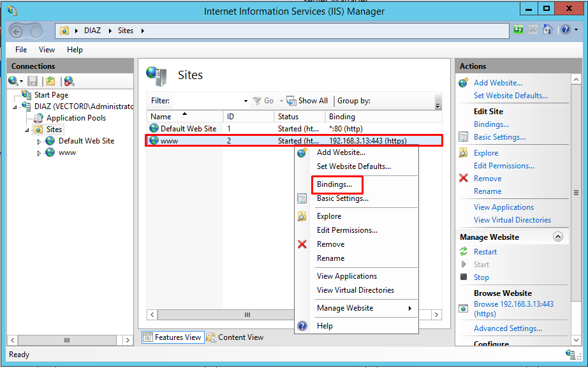This screenshot has height=368, width=588.
Task: Click Connections pane scroll right arrow
Action: pos(128,340)
